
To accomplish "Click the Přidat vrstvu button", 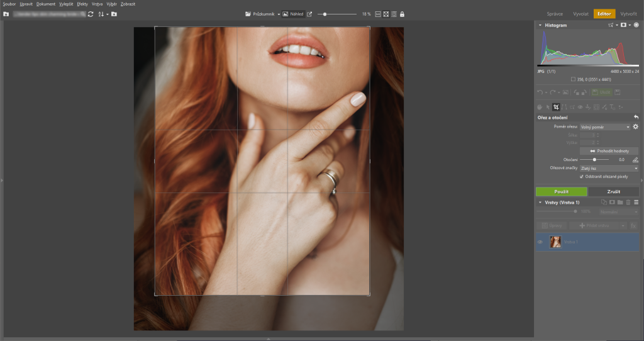I will point(594,226).
